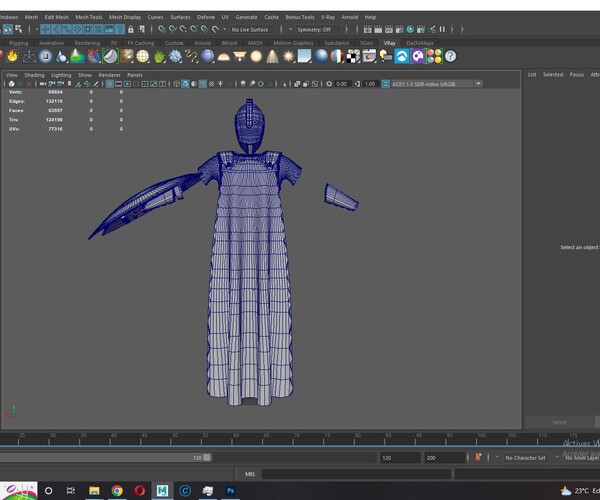This screenshot has height=500, width=600.
Task: Select the V-Ray dome light icon
Action: click(223, 57)
